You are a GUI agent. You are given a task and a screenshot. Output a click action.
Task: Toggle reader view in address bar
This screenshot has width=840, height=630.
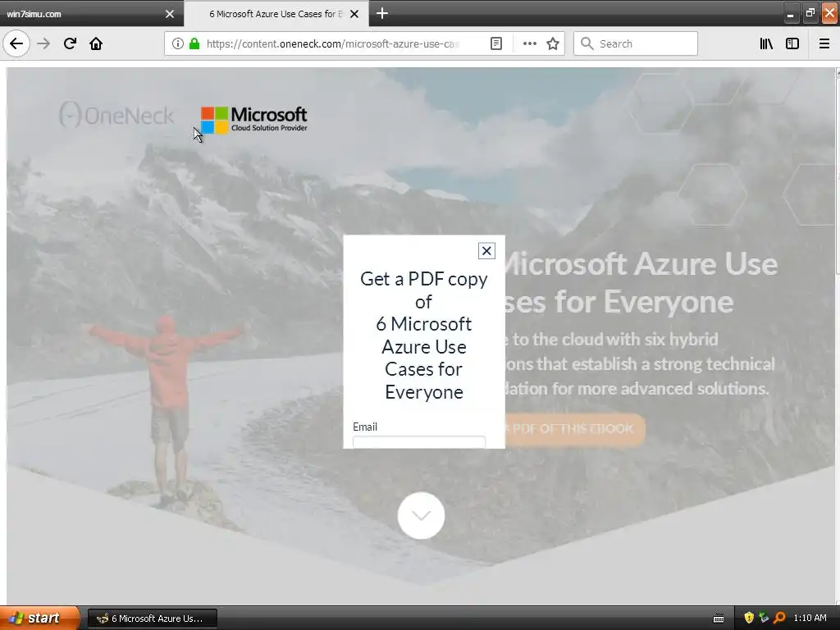(496, 43)
